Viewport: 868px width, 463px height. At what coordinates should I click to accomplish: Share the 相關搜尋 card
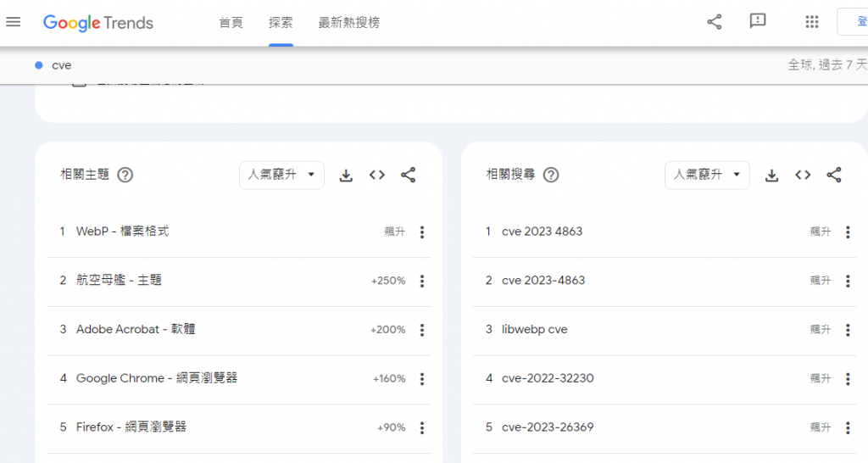[834, 175]
